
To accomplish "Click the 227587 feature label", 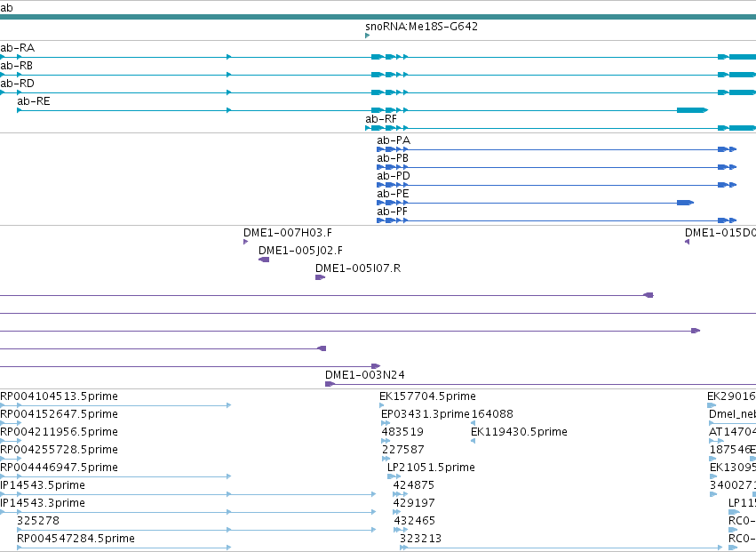I will coord(403,450).
